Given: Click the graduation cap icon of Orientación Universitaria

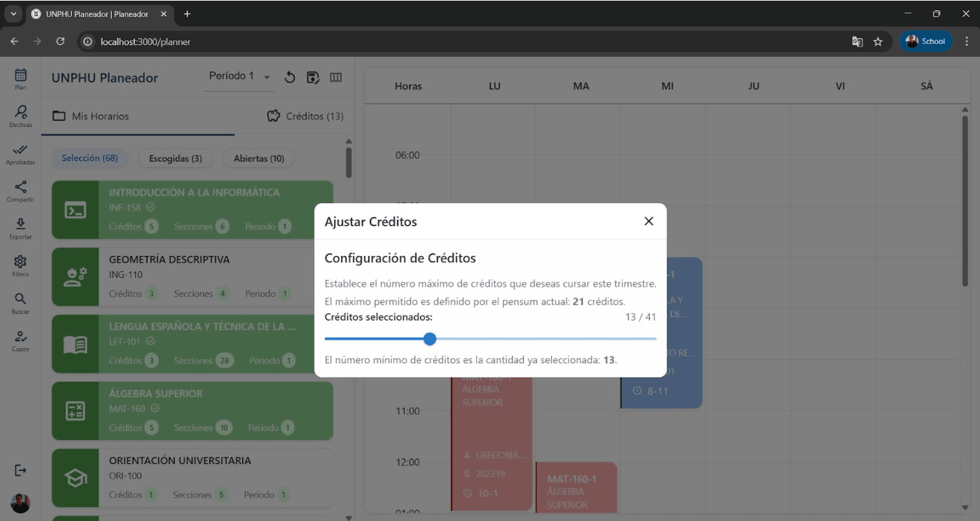Looking at the screenshot, I should pyautogui.click(x=75, y=478).
